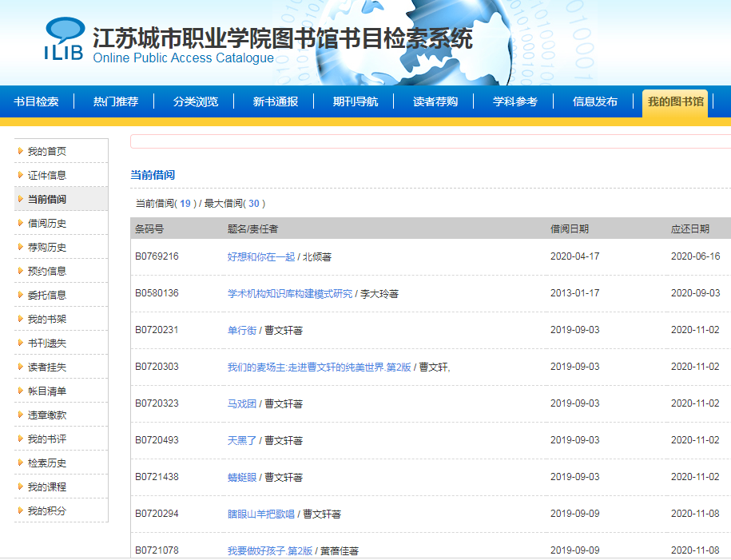Screen dimensions: 731x560
Task: Go to 预约信息 in the sidebar
Action: click(x=47, y=272)
